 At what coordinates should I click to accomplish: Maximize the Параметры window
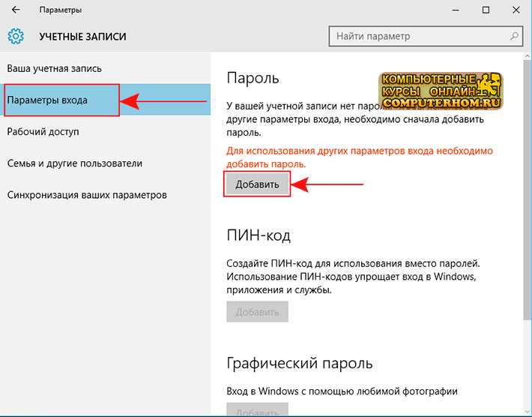pyautogui.click(x=486, y=10)
